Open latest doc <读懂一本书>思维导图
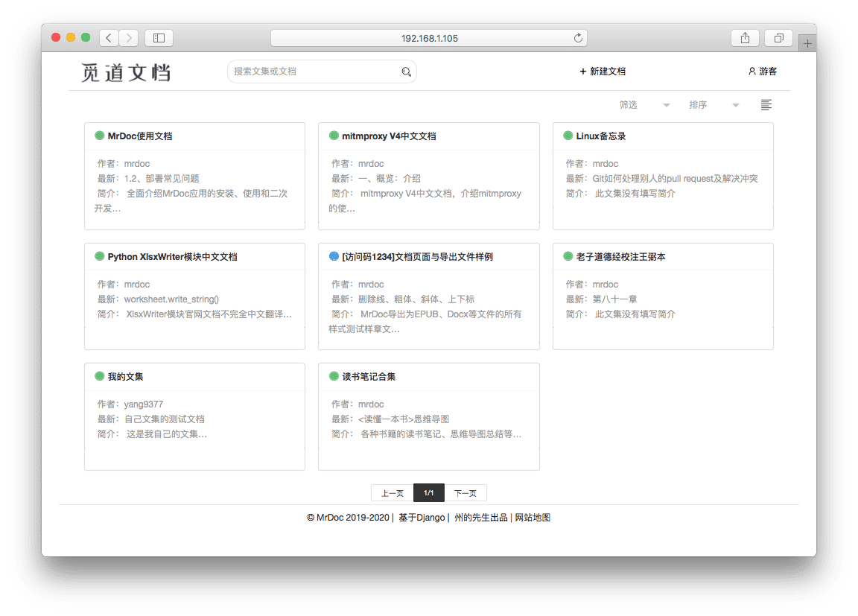 [404, 419]
